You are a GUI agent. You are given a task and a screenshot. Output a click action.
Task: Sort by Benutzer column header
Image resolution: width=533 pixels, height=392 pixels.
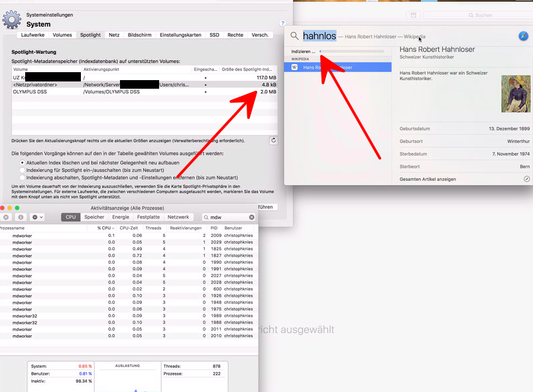coord(238,228)
